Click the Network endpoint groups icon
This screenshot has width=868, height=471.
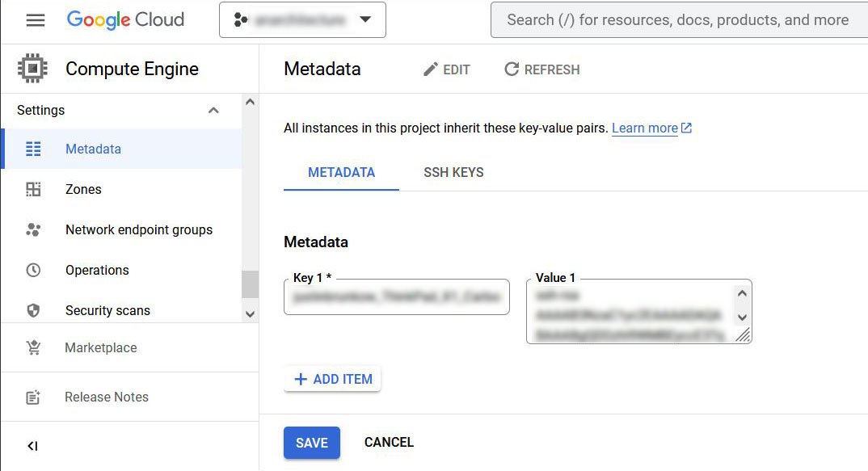[x=33, y=229]
